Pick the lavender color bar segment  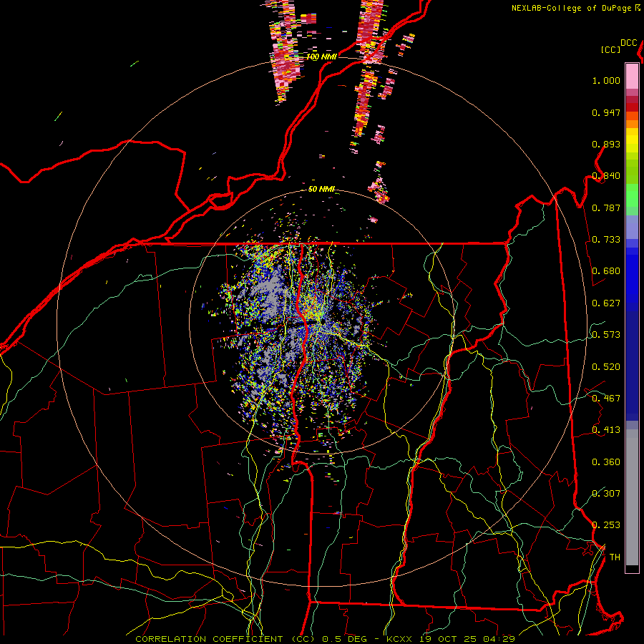tap(632, 227)
